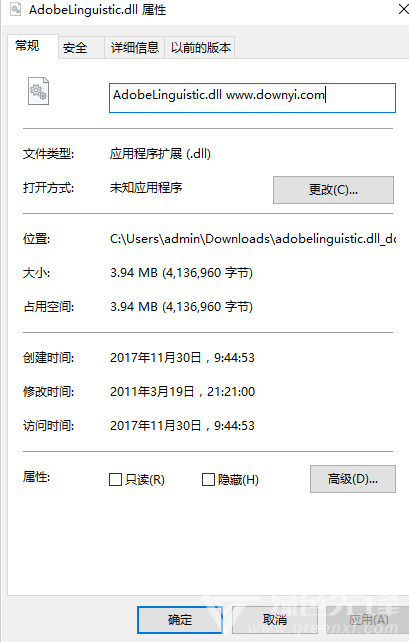
Task: Click into the file name text field
Action: pos(252,98)
